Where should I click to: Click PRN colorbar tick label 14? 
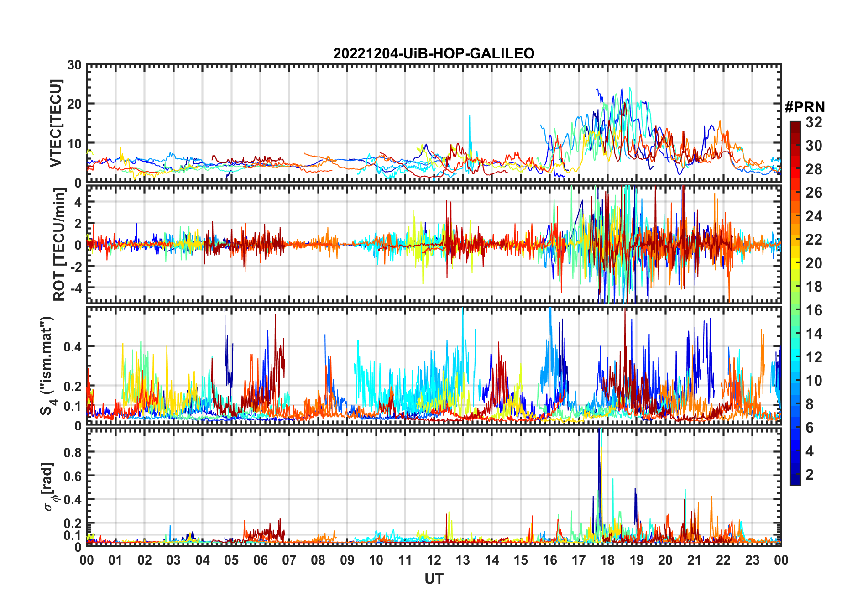click(814, 334)
